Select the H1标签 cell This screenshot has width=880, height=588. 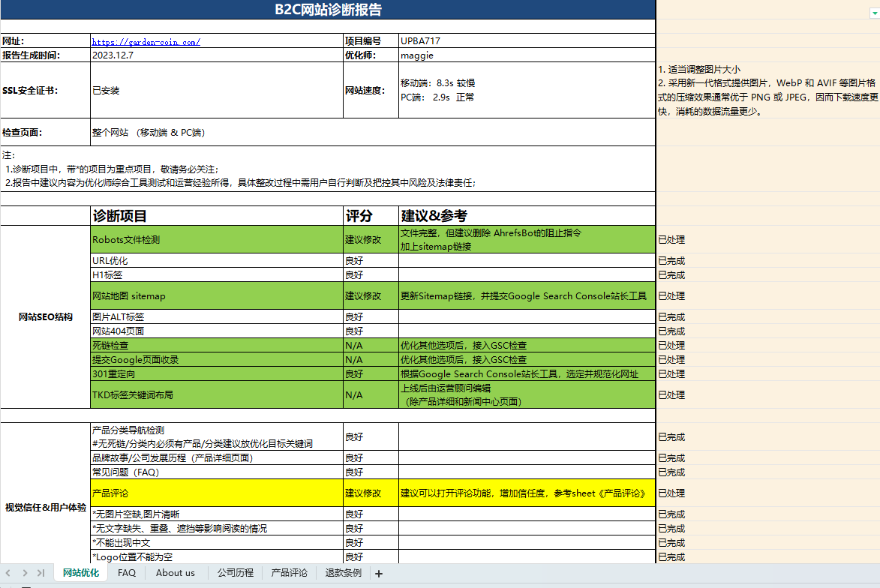[217, 275]
